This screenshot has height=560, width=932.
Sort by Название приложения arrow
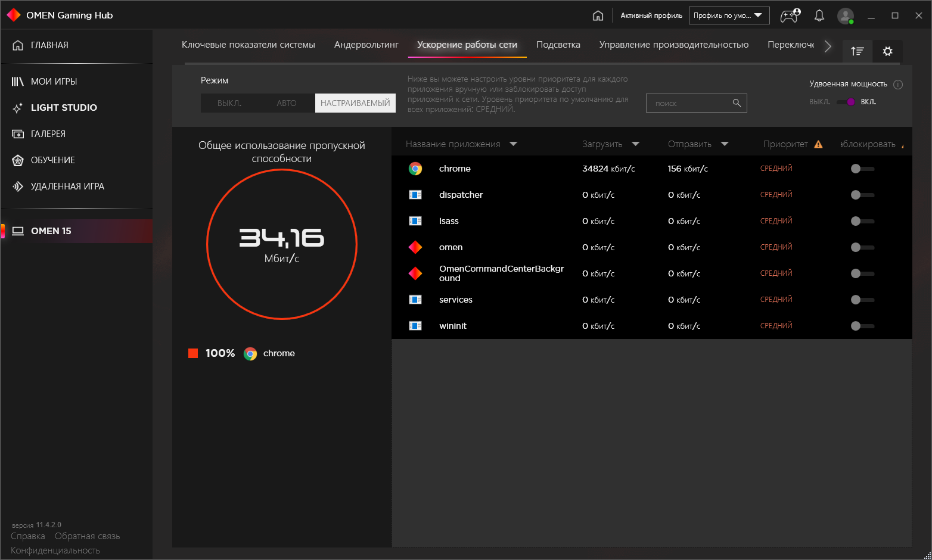coord(514,144)
